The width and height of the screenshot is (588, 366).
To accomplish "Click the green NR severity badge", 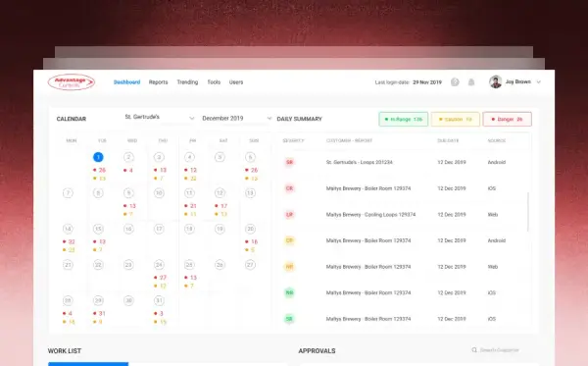I will [289, 292].
